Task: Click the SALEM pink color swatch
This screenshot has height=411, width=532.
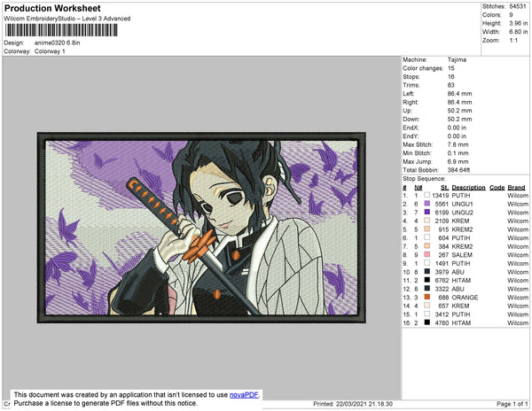Action: (x=426, y=254)
